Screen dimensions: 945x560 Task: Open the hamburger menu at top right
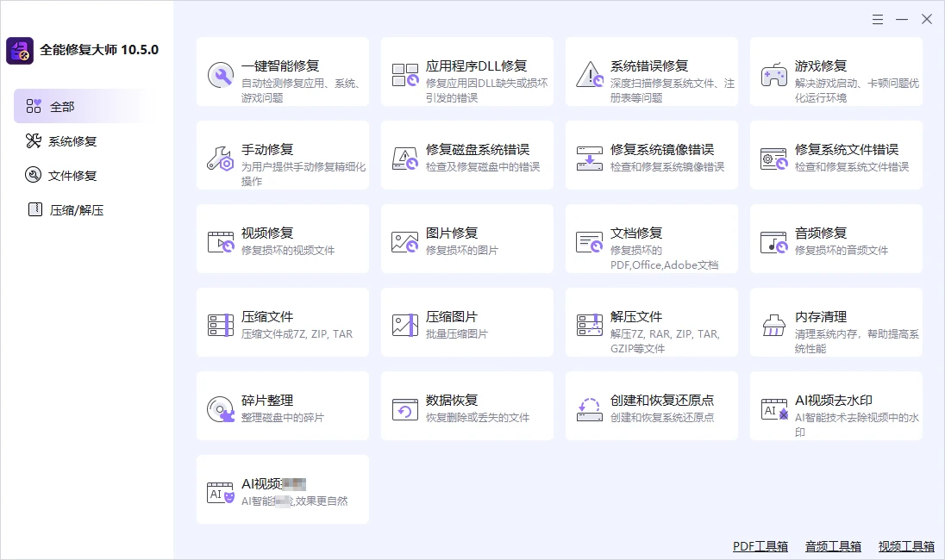pos(878,18)
